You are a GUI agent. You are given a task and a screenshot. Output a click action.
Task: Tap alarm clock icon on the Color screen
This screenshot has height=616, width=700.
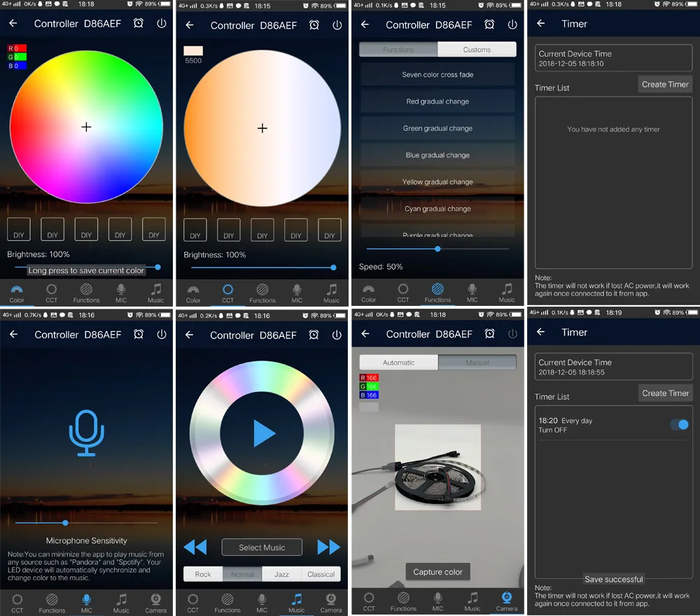coord(139,23)
